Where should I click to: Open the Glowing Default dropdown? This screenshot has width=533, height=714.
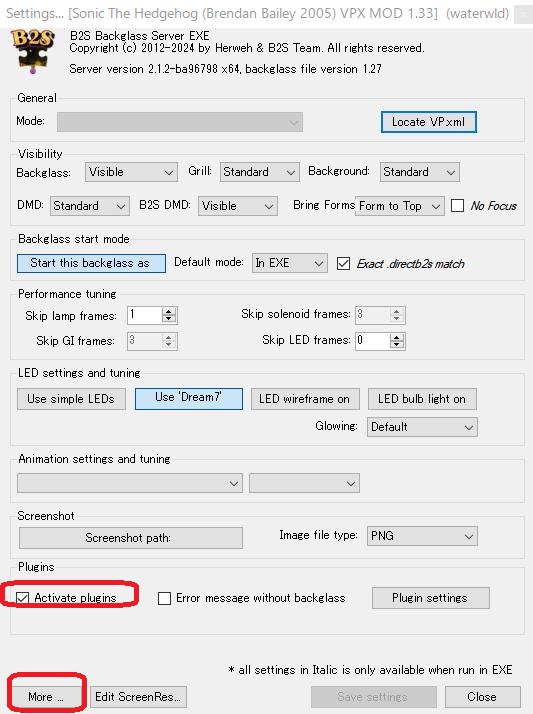[x=422, y=427]
